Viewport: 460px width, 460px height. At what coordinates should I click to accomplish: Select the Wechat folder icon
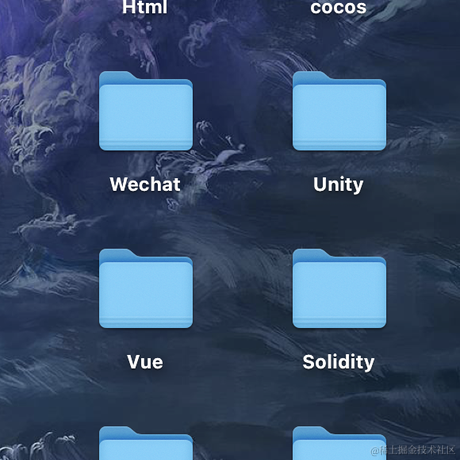tap(146, 111)
